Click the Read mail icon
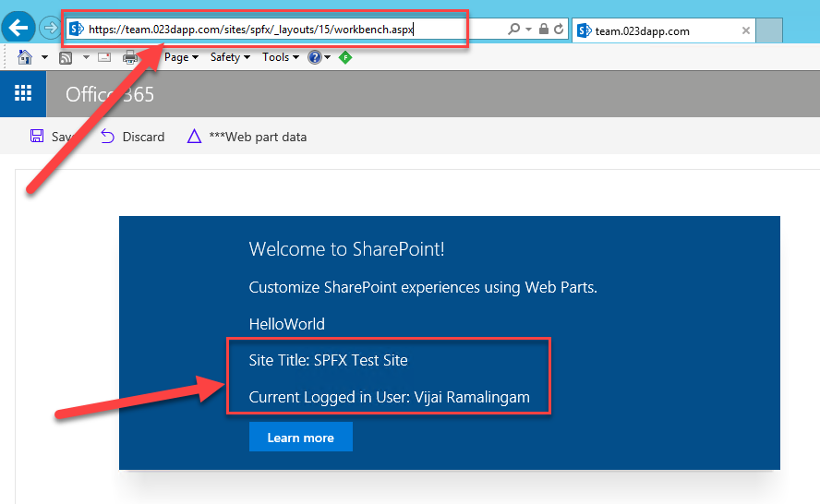 click(104, 57)
